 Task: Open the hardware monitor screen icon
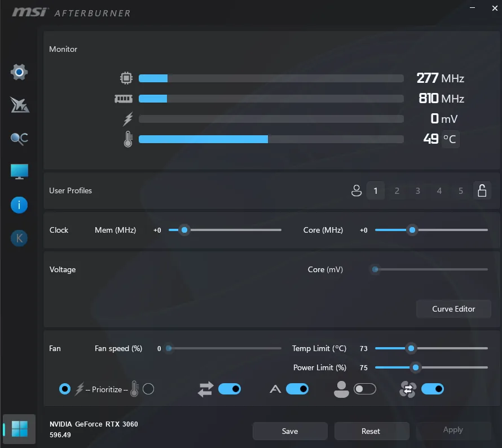point(19,172)
